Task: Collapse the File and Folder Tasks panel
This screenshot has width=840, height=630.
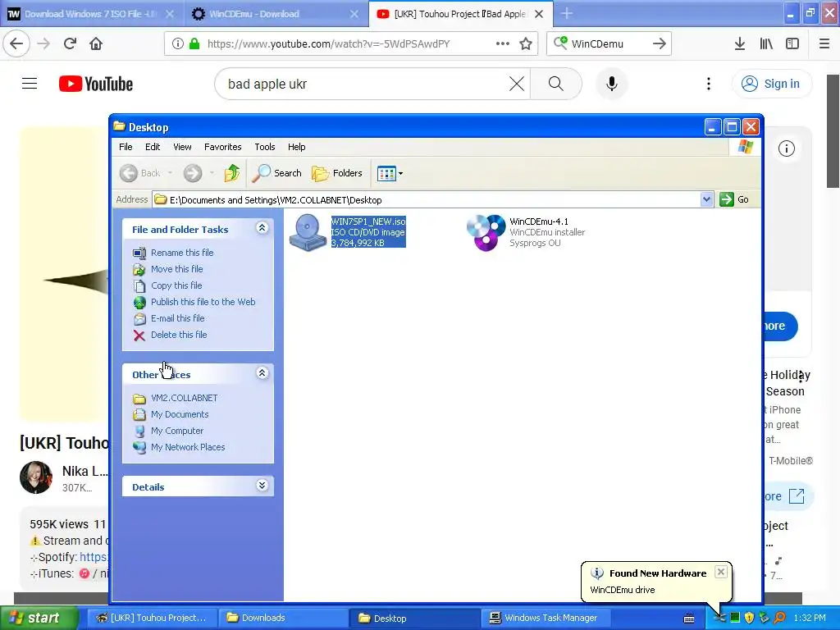Action: pyautogui.click(x=262, y=228)
